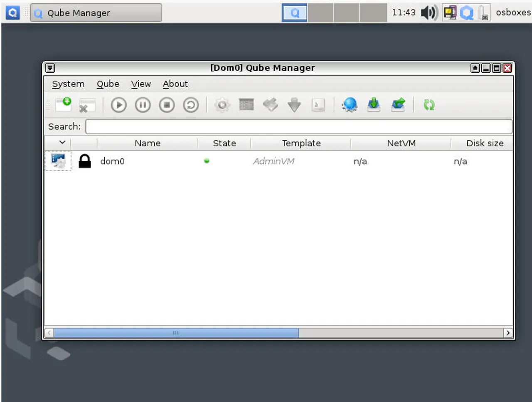Open the Qubes application menu in panel

[x=12, y=13]
